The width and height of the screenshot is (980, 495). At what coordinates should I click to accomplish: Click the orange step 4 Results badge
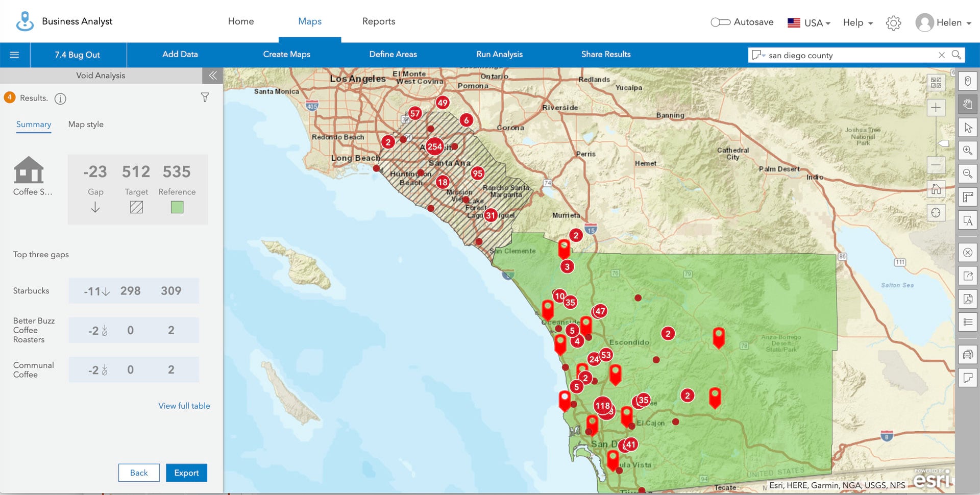(9, 97)
